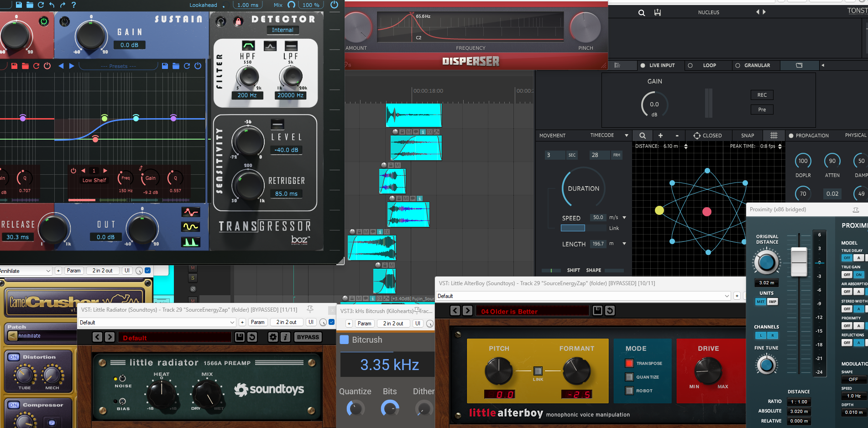Click the blue reset icon beside Presets

coord(187,66)
